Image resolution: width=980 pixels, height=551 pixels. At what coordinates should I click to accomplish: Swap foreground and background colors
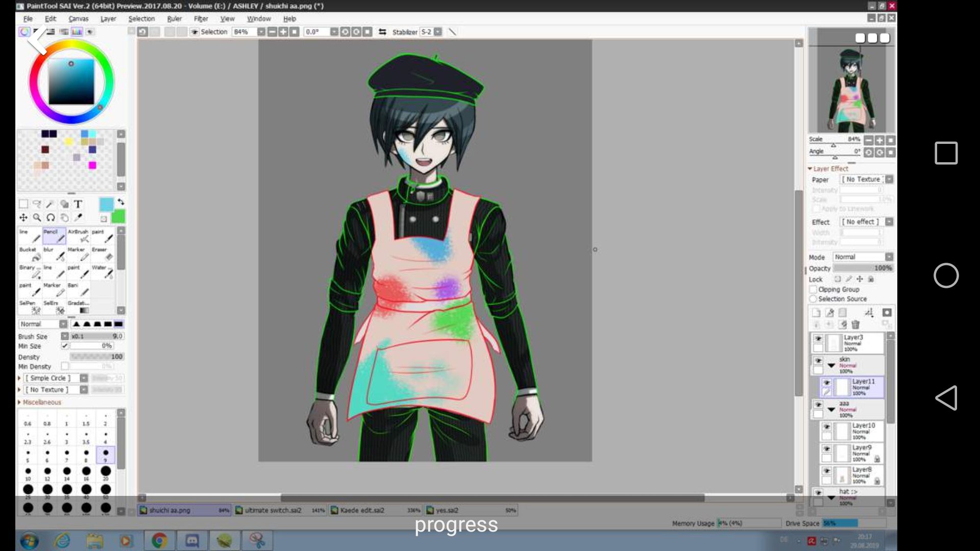point(121,202)
